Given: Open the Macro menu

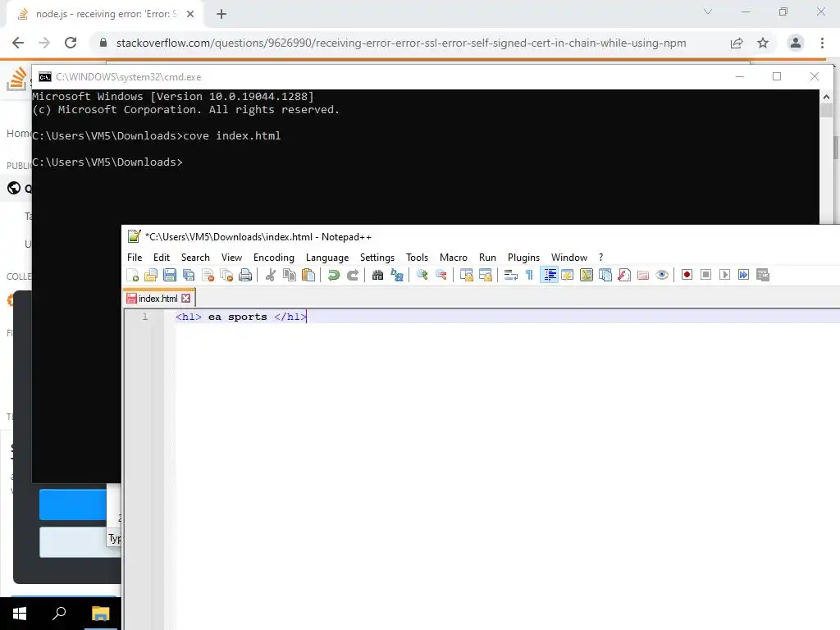Looking at the screenshot, I should [x=453, y=258].
